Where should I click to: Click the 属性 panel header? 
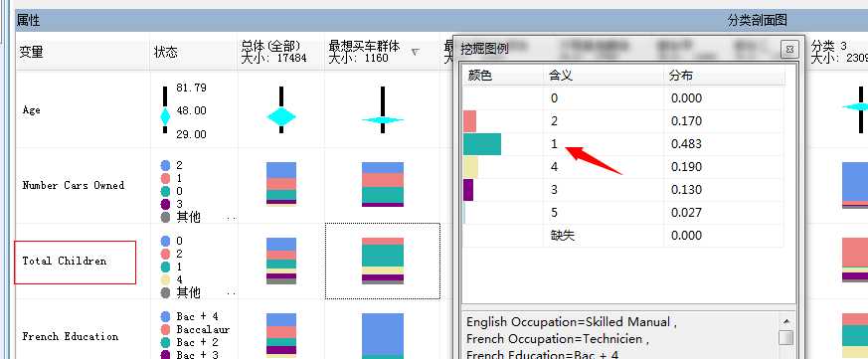pos(28,21)
